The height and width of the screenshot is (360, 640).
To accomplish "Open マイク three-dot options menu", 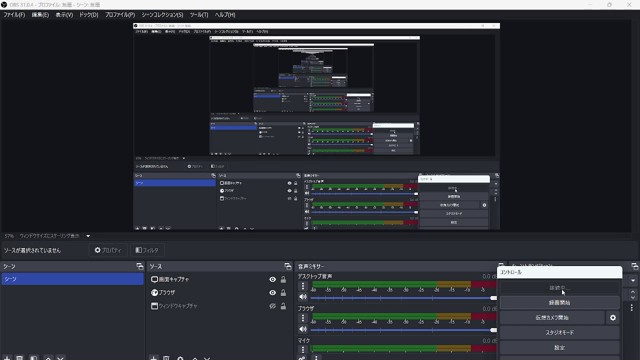I will pos(303,349).
